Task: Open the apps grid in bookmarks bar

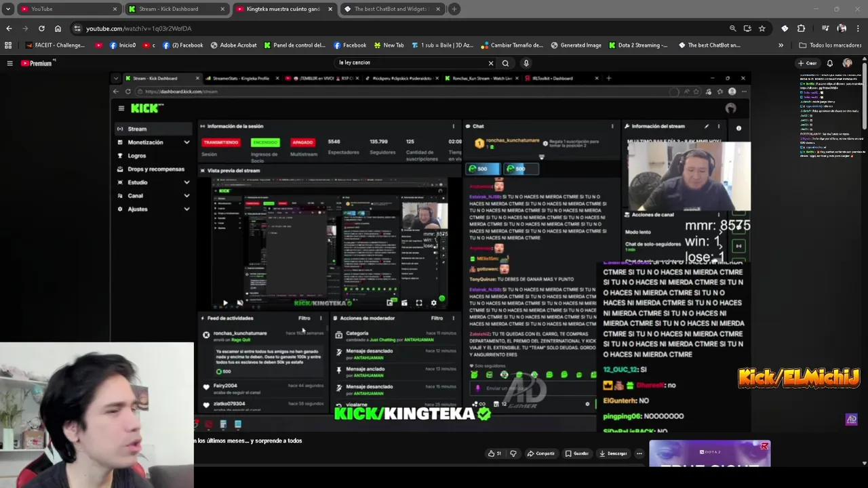Action: [x=8, y=45]
